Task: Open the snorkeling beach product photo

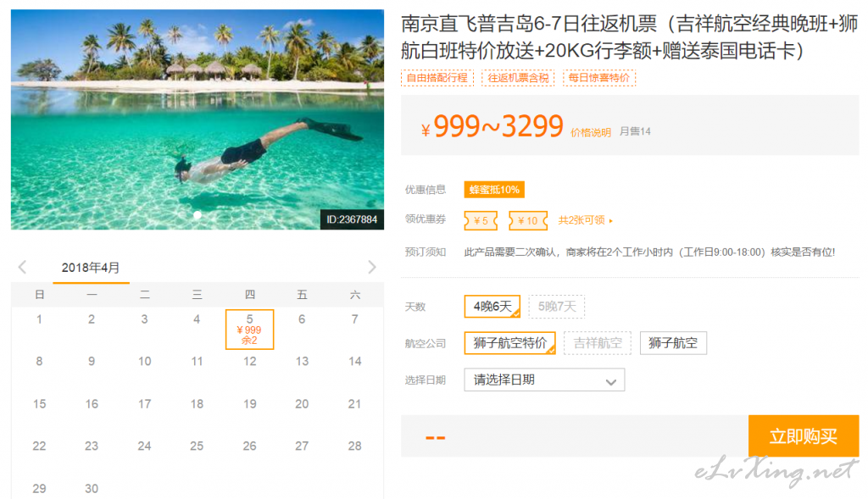Action: click(x=197, y=119)
